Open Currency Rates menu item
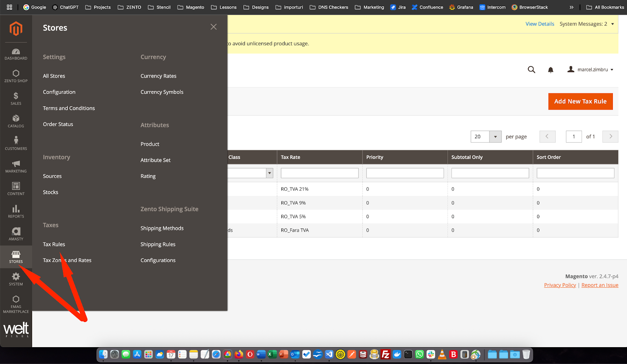The height and width of the screenshot is (364, 627). 158,76
